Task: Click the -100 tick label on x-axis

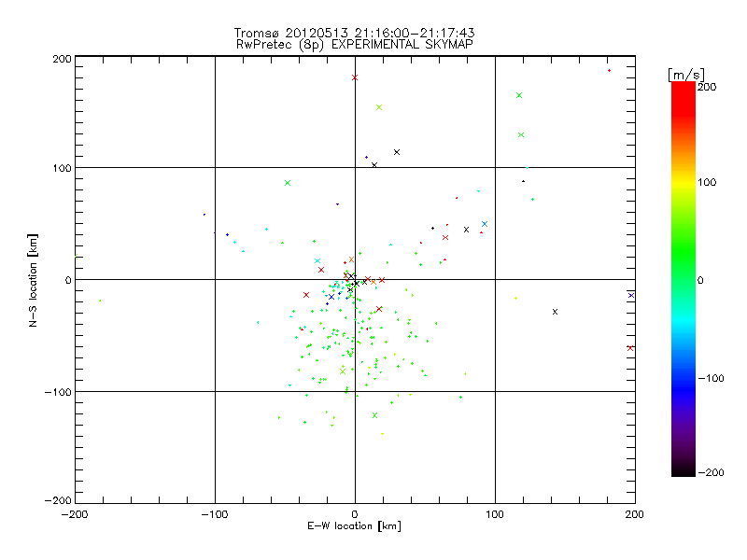Action: (x=215, y=514)
